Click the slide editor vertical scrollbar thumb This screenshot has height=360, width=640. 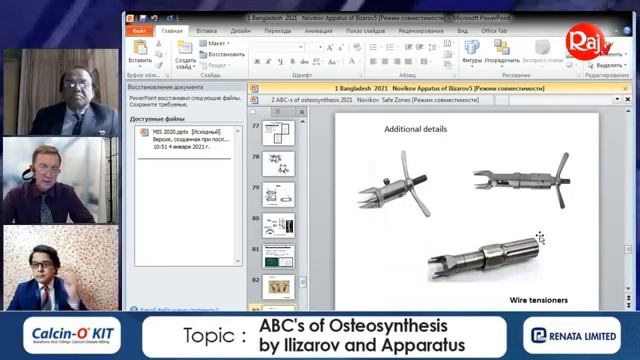click(x=628, y=249)
